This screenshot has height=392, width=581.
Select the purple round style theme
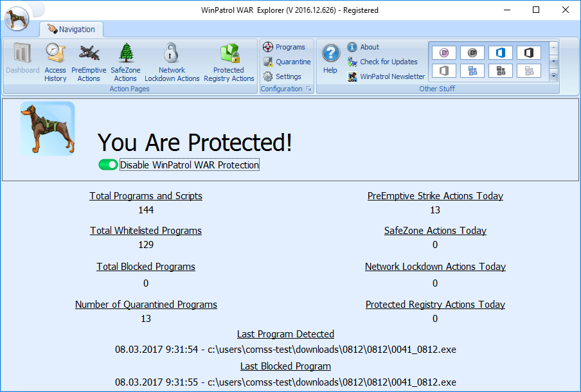(x=444, y=53)
